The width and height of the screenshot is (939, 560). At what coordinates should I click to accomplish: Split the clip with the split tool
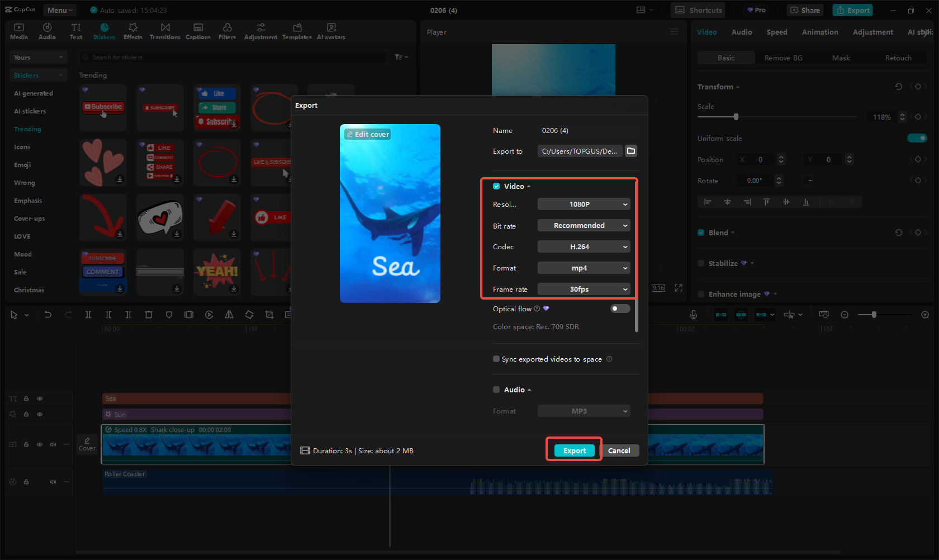pos(88,315)
